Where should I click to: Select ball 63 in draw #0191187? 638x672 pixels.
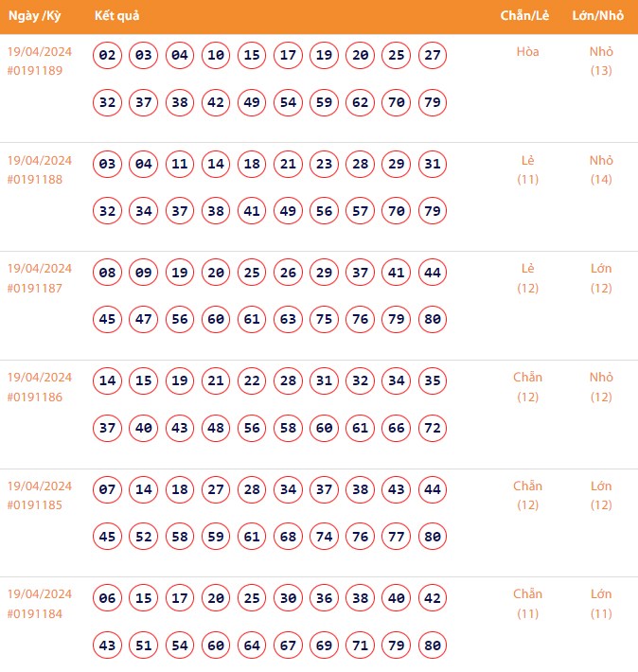[288, 320]
